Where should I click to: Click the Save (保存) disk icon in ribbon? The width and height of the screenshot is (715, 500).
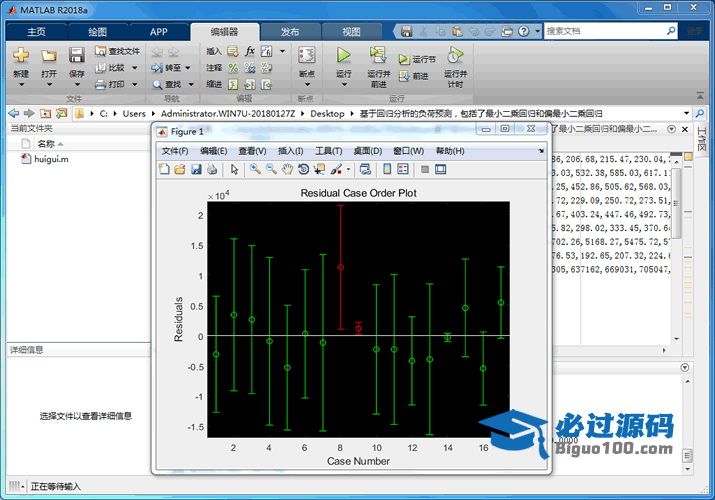coord(77,55)
